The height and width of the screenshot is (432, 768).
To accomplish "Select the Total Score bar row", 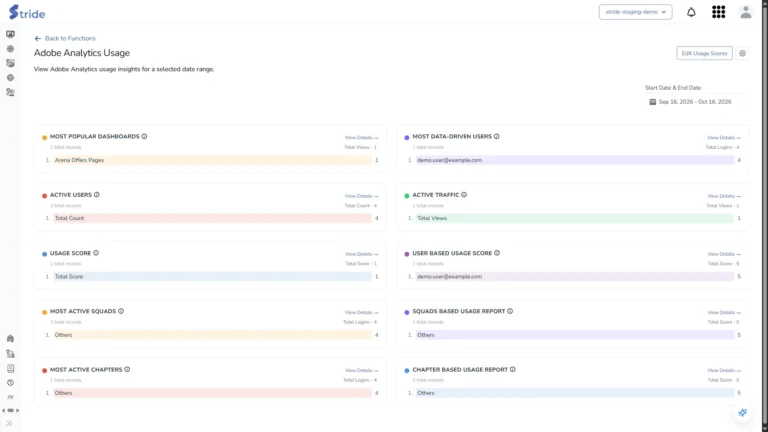I will point(213,277).
